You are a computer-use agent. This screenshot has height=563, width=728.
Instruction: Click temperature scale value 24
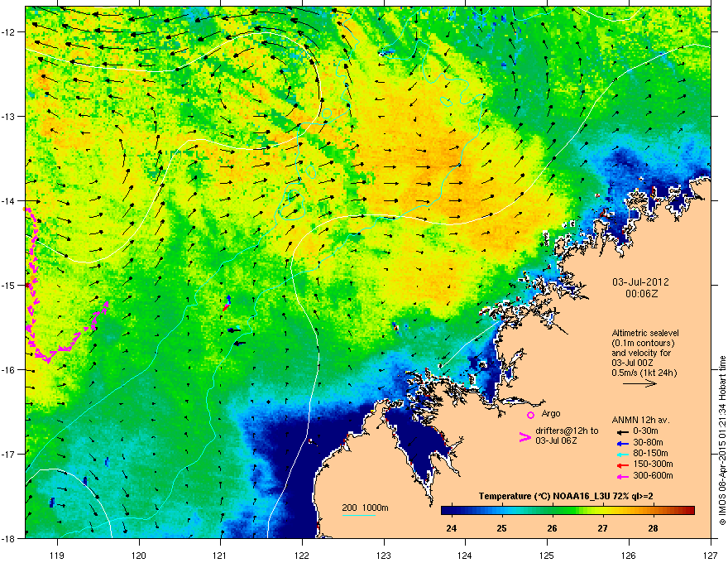(x=451, y=528)
